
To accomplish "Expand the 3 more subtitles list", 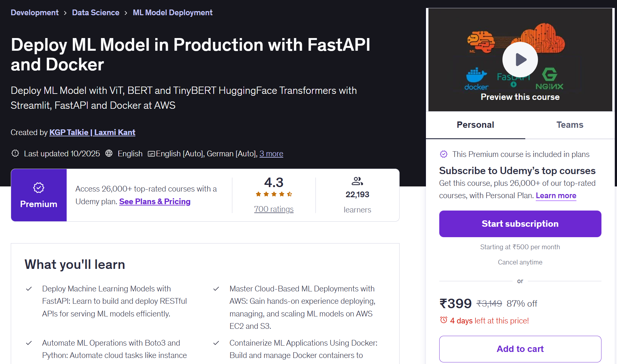I will 271,153.
